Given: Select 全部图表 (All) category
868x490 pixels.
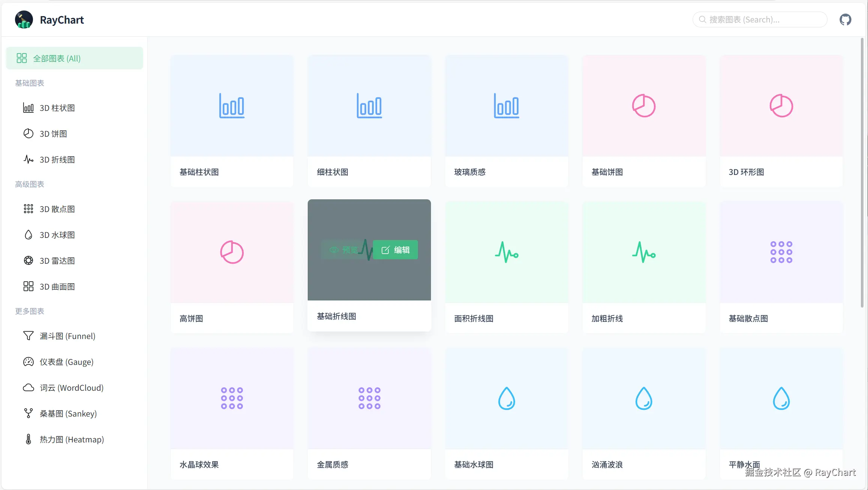Looking at the screenshot, I should [74, 58].
